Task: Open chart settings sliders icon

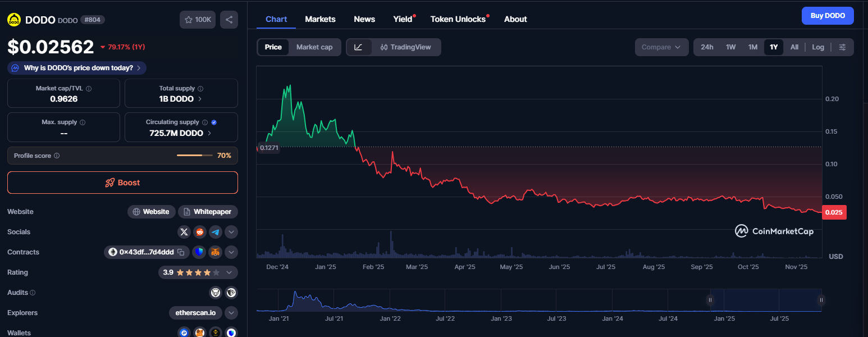Action: 842,47
